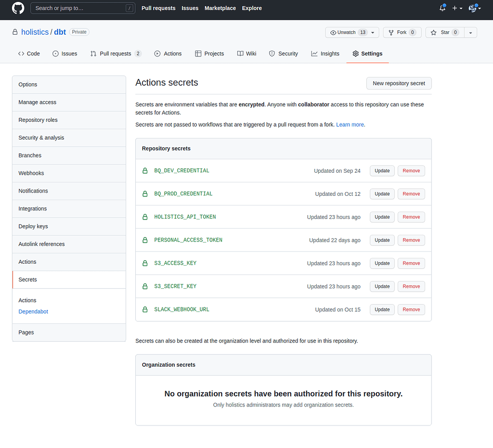Viewport: 493px width, 448px height.
Task: Click the star icon to star dbt
Action: click(433, 32)
